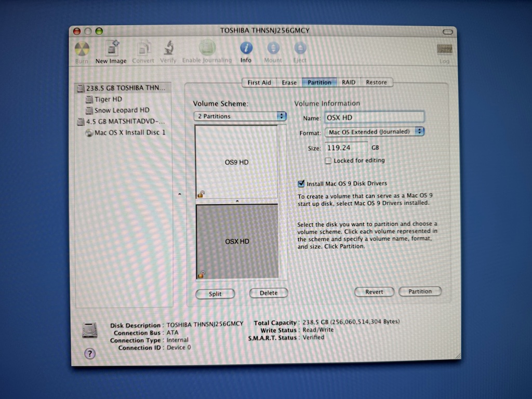
Task: Click the lock icon on OS9 HD partition
Action: click(x=201, y=194)
